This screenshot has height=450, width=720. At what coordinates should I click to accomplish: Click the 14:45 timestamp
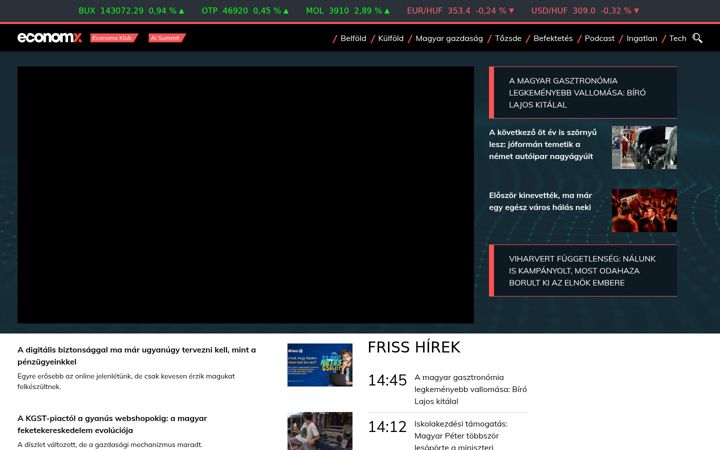(387, 380)
